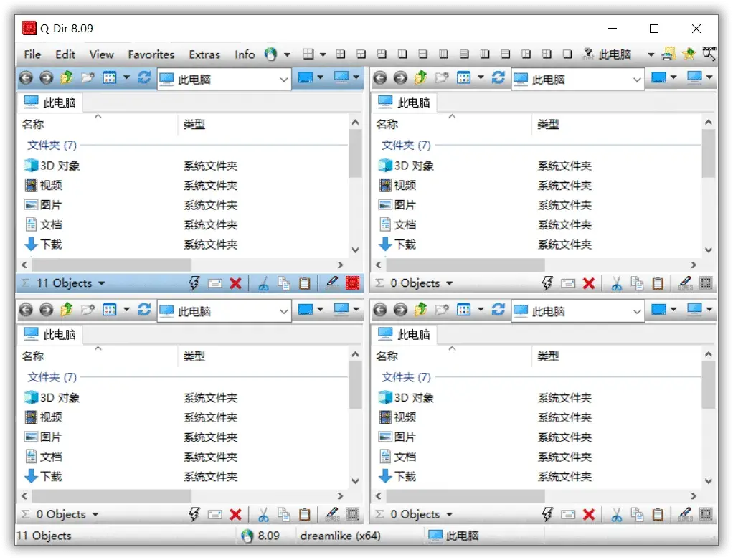
Task: Open address dropdown in top-left pane
Action: tap(283, 80)
